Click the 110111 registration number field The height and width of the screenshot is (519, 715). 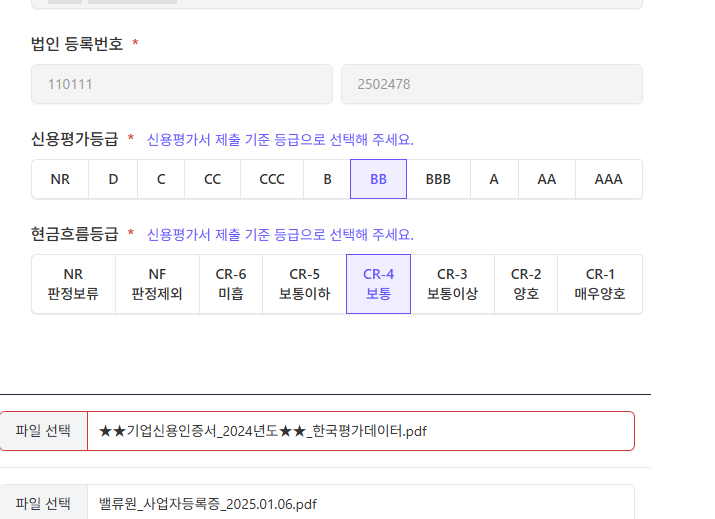point(181,85)
